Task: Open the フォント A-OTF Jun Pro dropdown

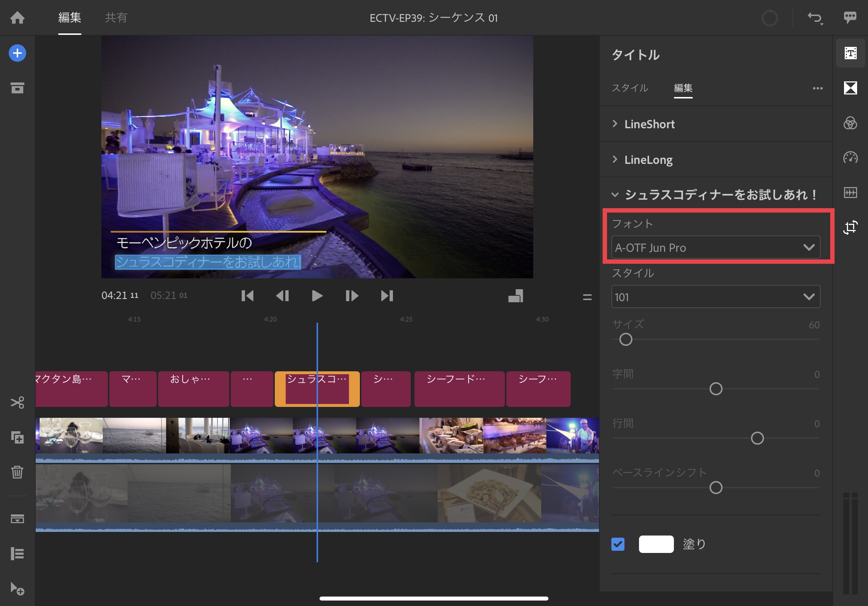Action: (715, 247)
